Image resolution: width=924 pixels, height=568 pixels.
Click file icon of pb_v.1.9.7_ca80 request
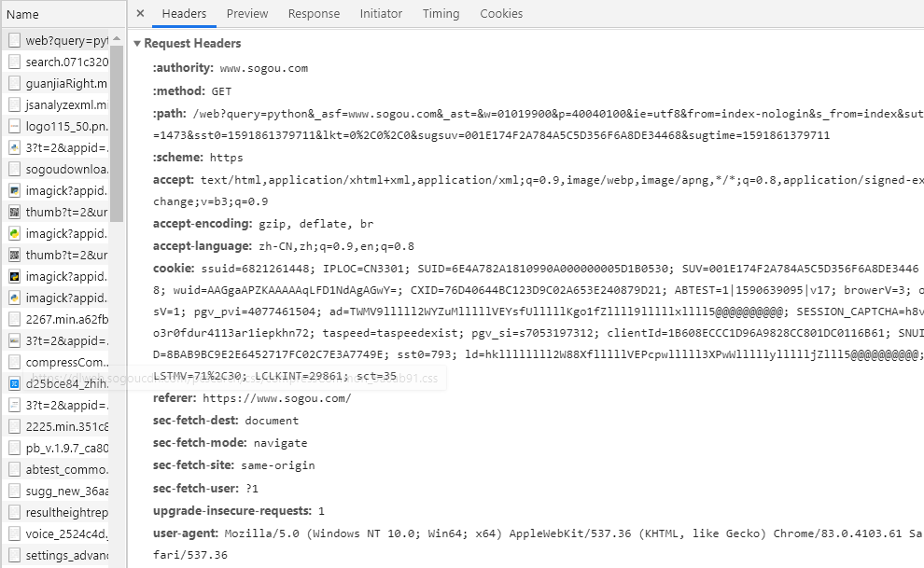tap(14, 449)
